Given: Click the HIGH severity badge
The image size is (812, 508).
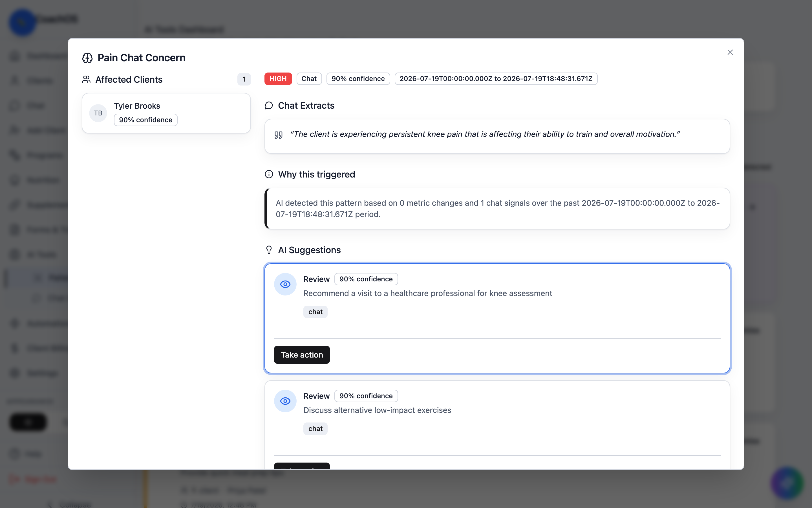Looking at the screenshot, I should (278, 79).
